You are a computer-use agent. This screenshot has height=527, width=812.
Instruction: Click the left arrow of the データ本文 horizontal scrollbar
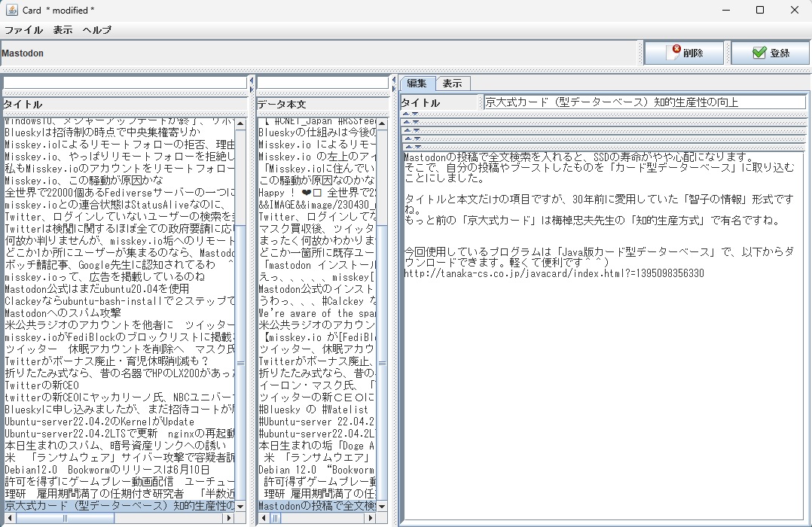[x=264, y=518]
